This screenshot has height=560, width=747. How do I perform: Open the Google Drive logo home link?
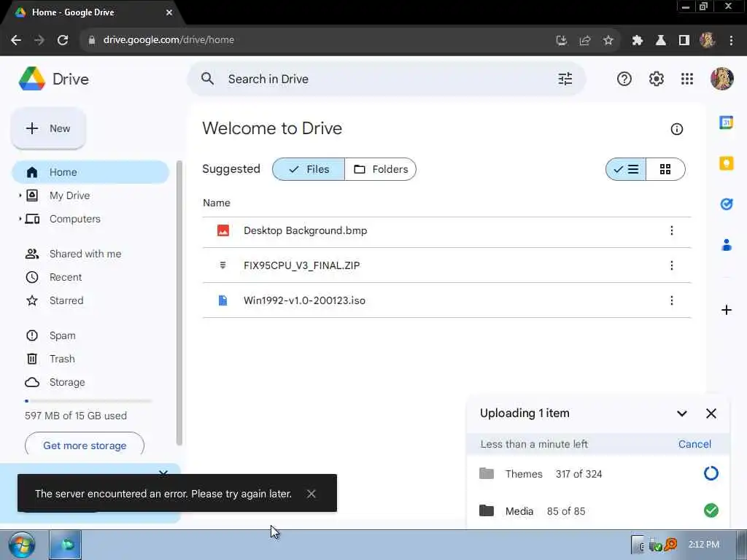click(54, 79)
